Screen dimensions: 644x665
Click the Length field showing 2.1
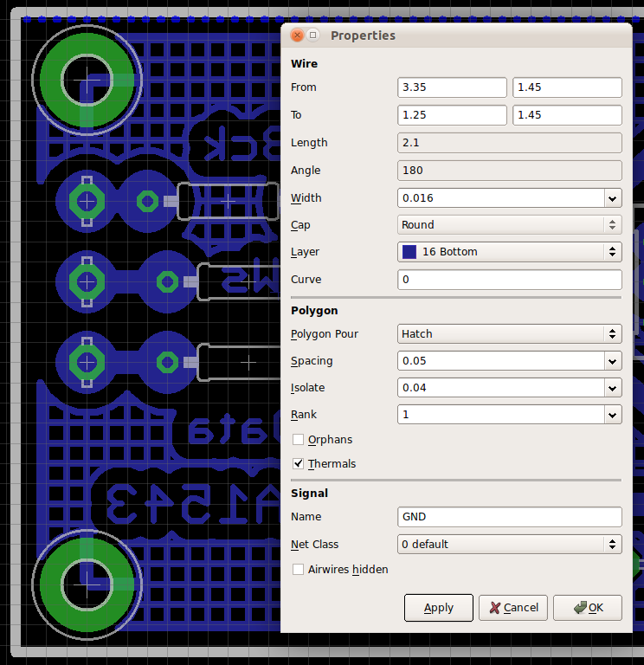(510, 143)
